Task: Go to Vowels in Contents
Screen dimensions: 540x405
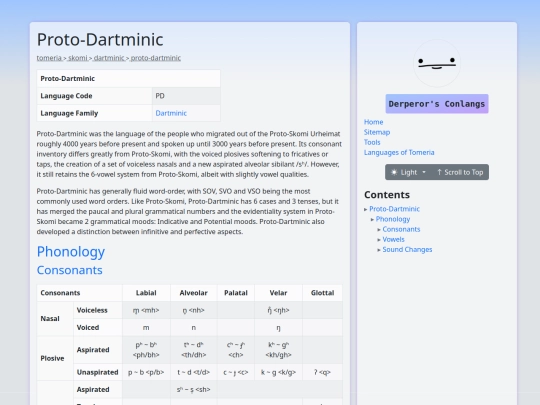Action: [393, 239]
